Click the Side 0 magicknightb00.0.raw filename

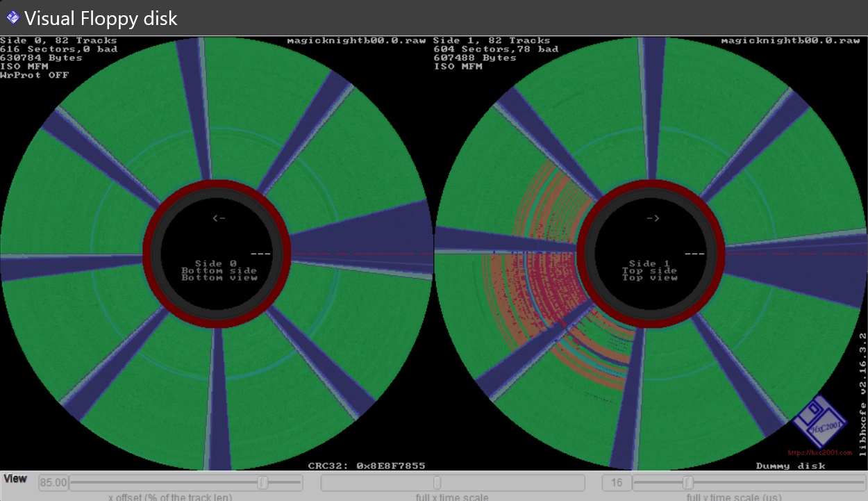point(356,40)
